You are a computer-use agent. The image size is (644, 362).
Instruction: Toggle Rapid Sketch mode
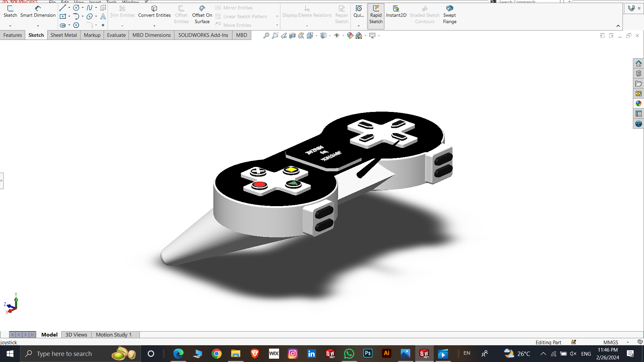pyautogui.click(x=376, y=14)
